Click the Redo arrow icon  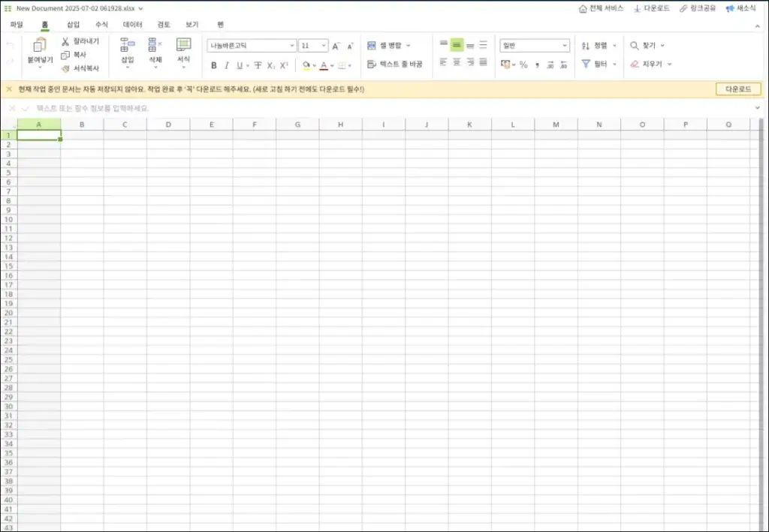click(x=10, y=62)
